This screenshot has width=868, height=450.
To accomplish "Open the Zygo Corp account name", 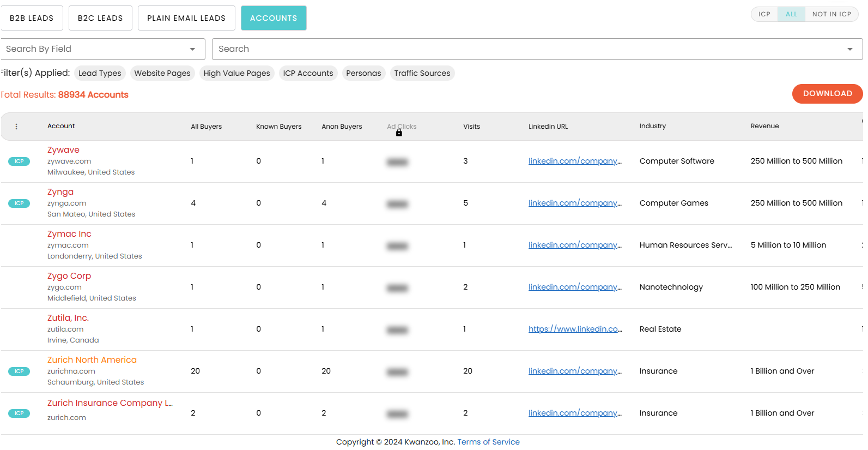I will [x=69, y=276].
